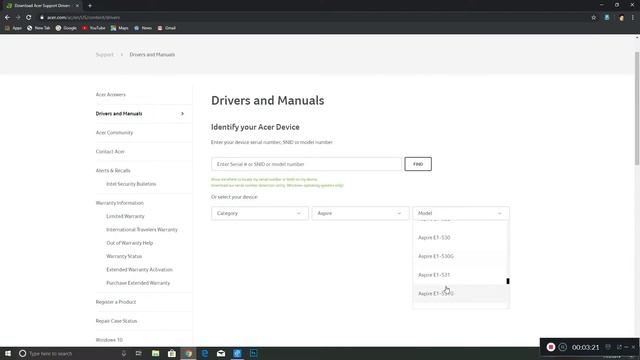Open Out of Warranty Help link
Screen dimensions: 640x360
pyautogui.click(x=130, y=243)
